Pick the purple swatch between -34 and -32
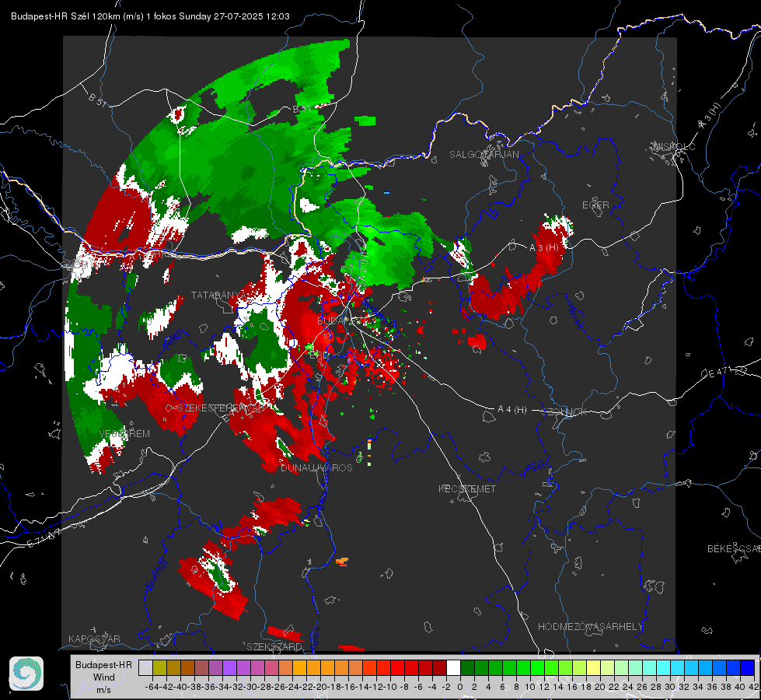The width and height of the screenshot is (761, 700). pyautogui.click(x=229, y=667)
